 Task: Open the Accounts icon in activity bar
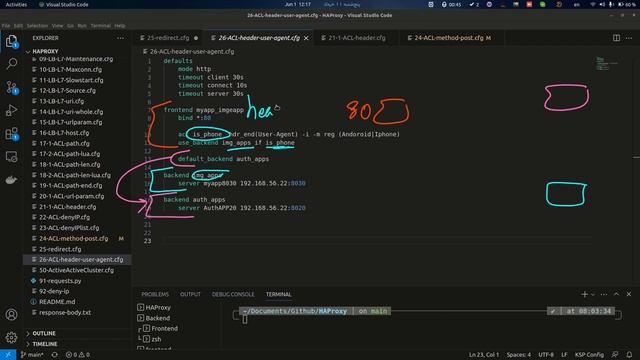11,315
